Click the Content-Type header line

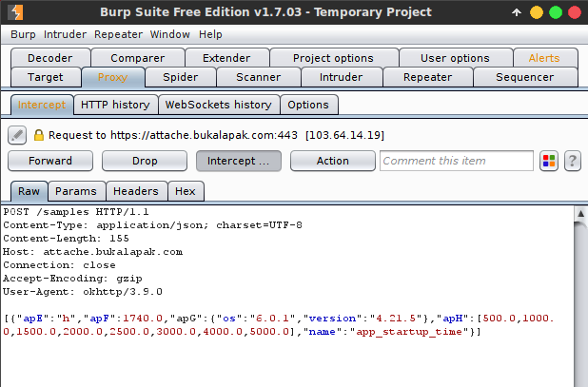click(x=152, y=225)
